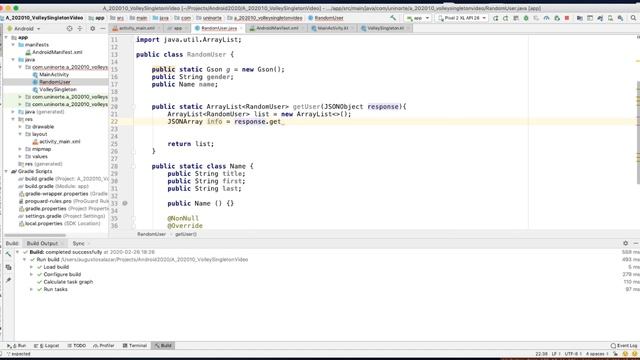The image size is (640, 360).
Task: Collapse the app module tree node
Action: pos(6,37)
